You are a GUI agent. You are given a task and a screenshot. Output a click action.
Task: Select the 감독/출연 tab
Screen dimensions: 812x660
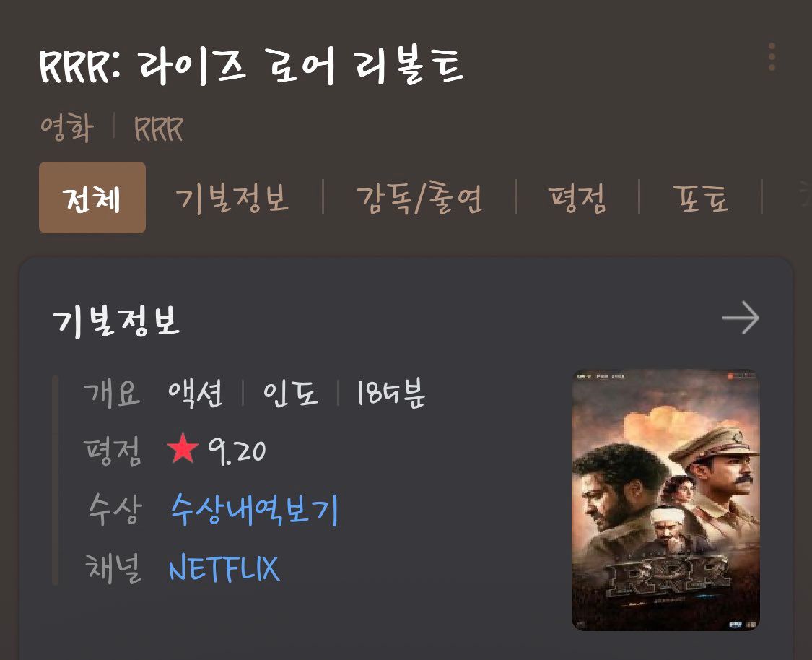(419, 199)
